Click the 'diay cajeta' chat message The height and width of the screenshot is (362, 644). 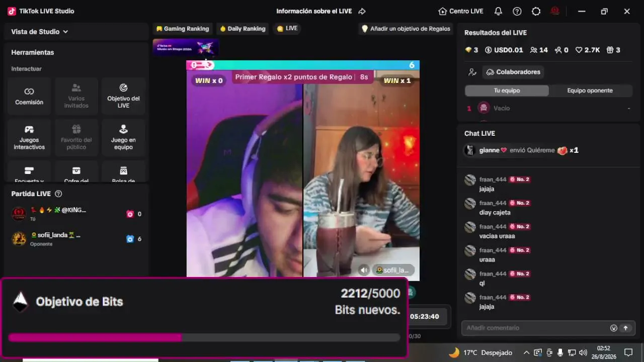[x=495, y=213]
